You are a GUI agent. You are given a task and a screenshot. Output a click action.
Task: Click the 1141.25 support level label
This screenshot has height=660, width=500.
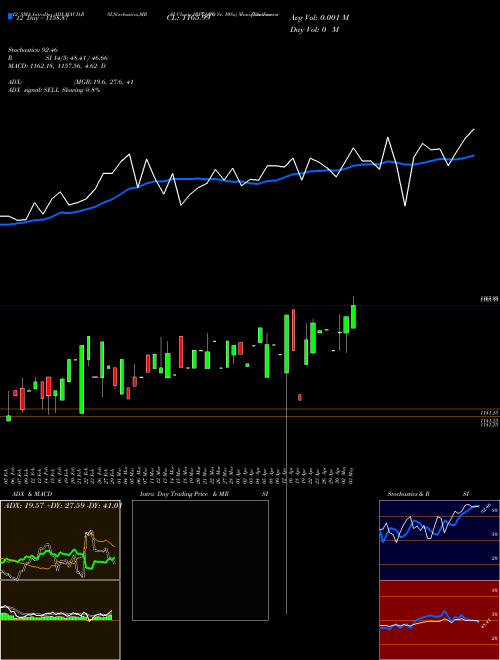coord(489,413)
